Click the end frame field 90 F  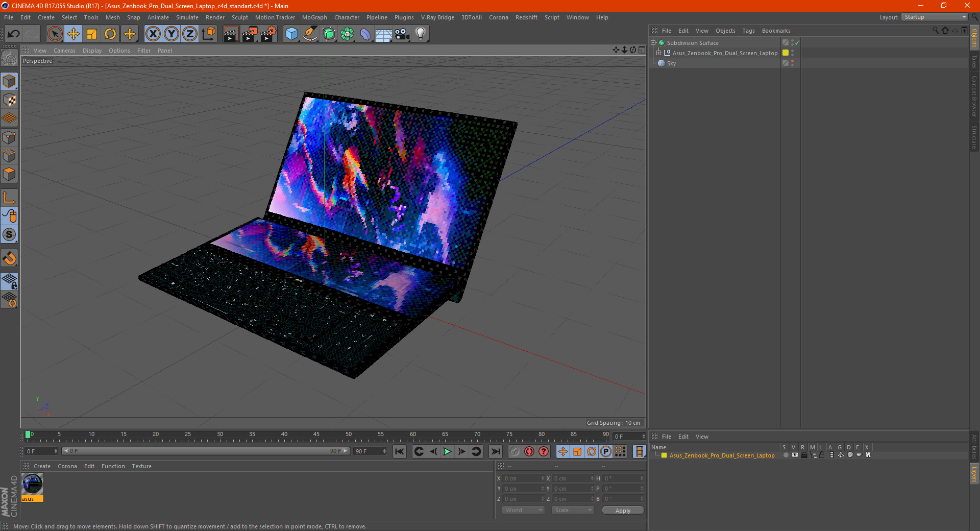pyautogui.click(x=370, y=451)
